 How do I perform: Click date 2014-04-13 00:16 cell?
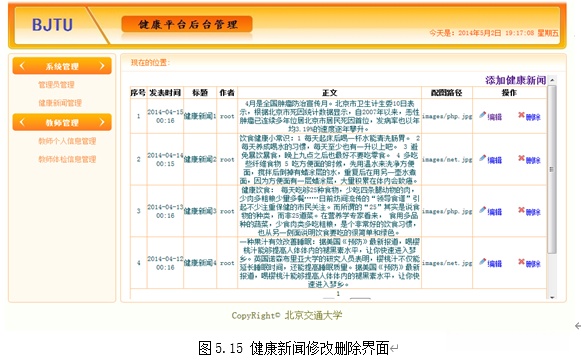point(165,211)
